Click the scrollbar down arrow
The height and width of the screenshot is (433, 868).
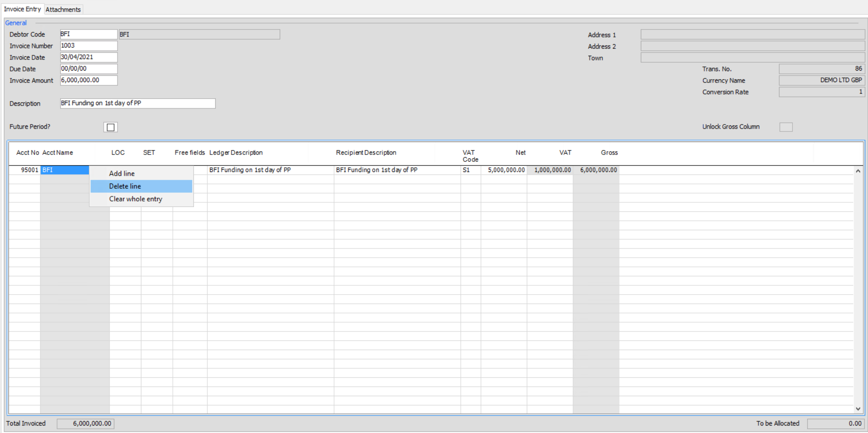point(858,409)
